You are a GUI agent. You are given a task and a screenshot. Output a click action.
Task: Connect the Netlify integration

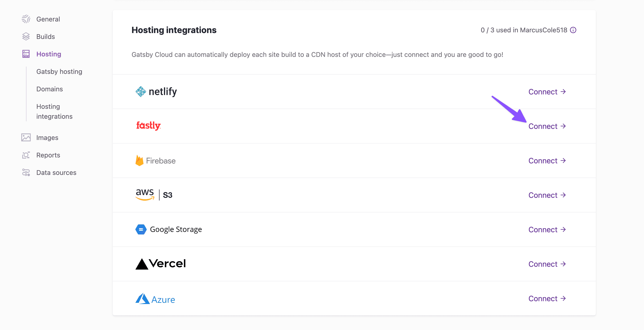547,92
